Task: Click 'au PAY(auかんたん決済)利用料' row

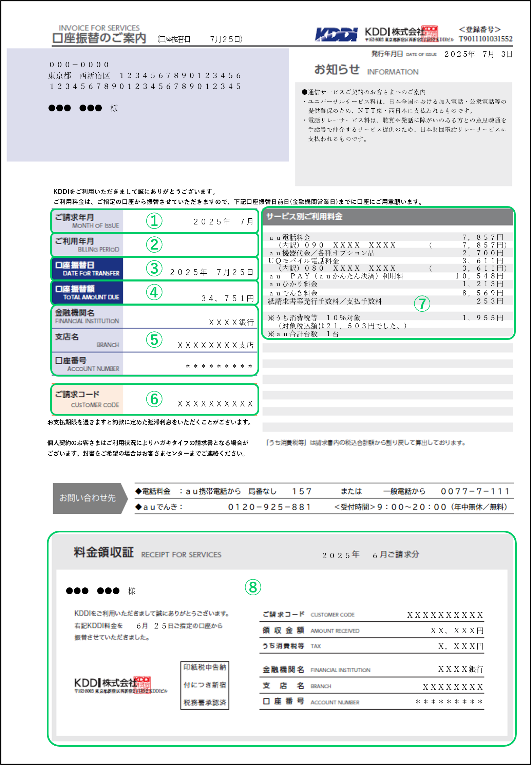Action: click(x=336, y=276)
